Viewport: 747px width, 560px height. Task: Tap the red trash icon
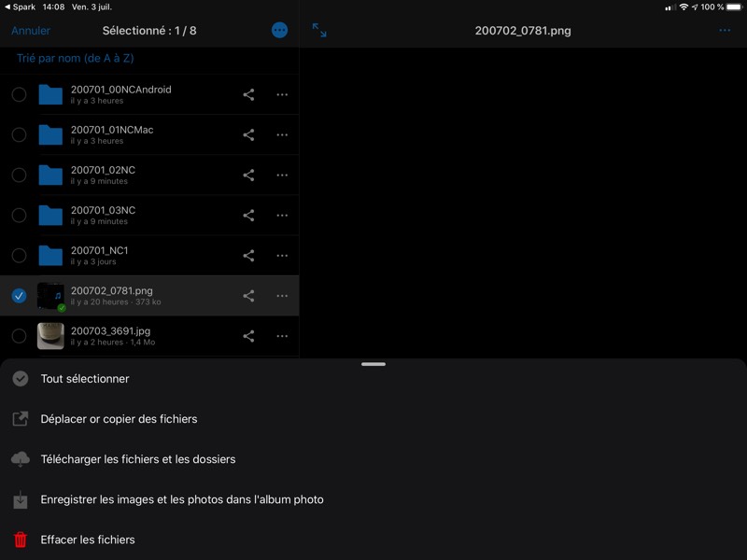(21, 539)
